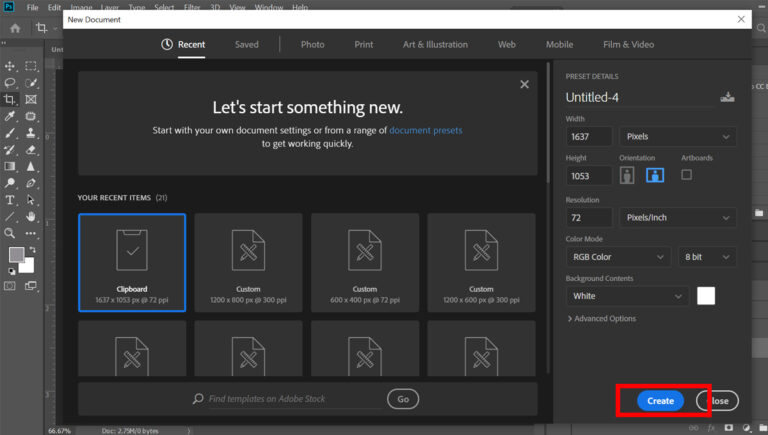The image size is (768, 435).
Task: Select the Gradient tool
Action: click(10, 167)
